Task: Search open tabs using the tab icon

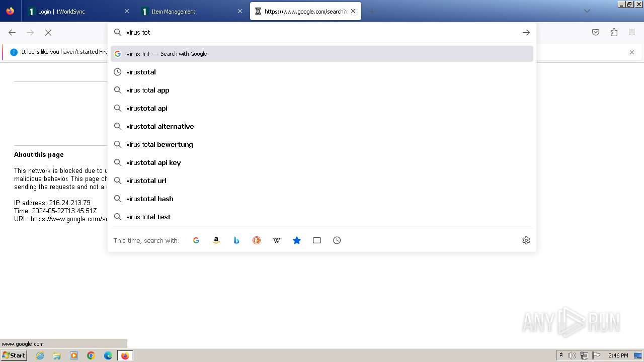Action: (x=317, y=240)
